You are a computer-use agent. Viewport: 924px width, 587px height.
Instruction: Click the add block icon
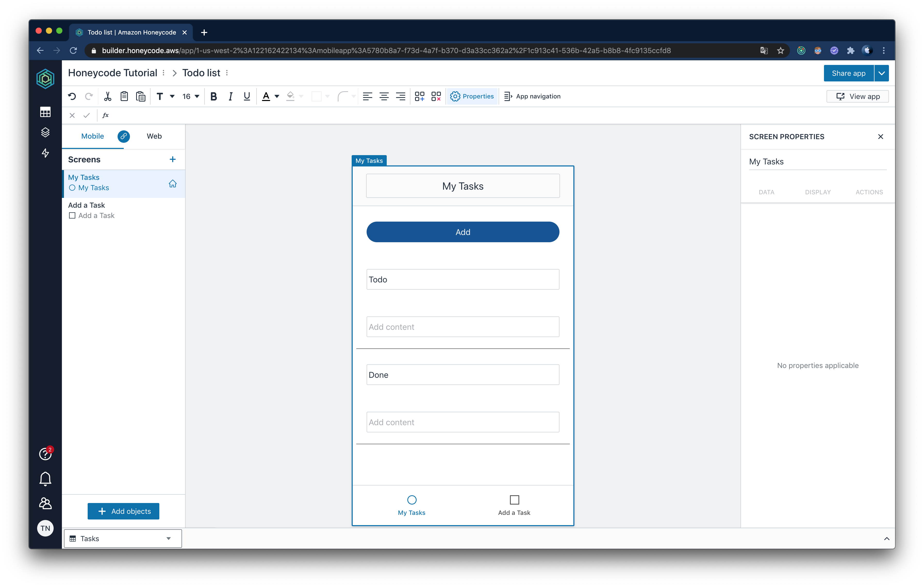pyautogui.click(x=419, y=96)
